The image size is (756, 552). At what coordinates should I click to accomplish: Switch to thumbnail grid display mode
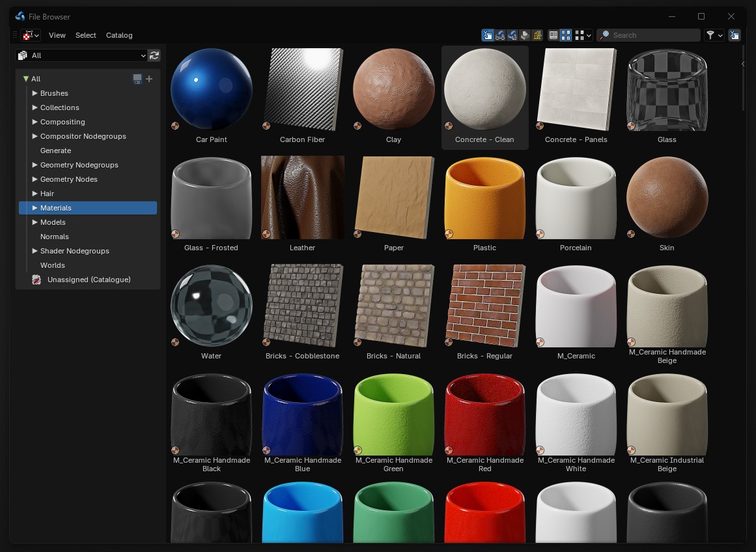566,35
